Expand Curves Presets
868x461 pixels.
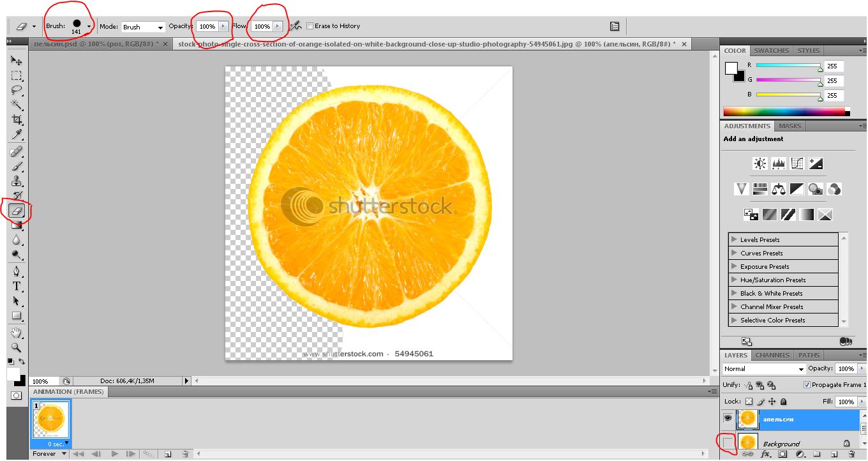733,253
